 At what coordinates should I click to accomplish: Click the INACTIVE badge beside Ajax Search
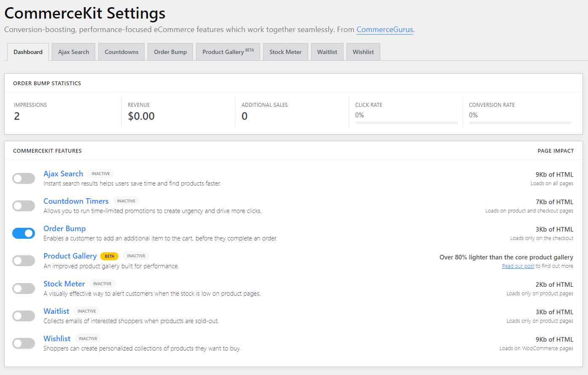pos(101,173)
